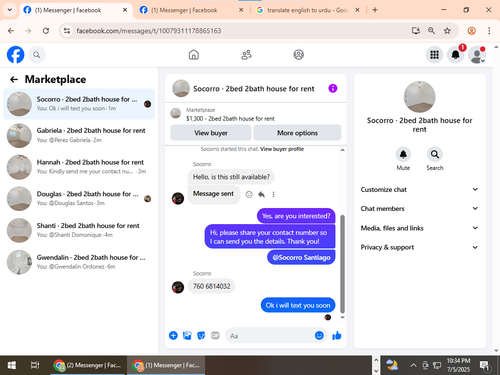Screen dimensions: 500x375
Task: Open Task View on the taskbar
Action: point(35,365)
